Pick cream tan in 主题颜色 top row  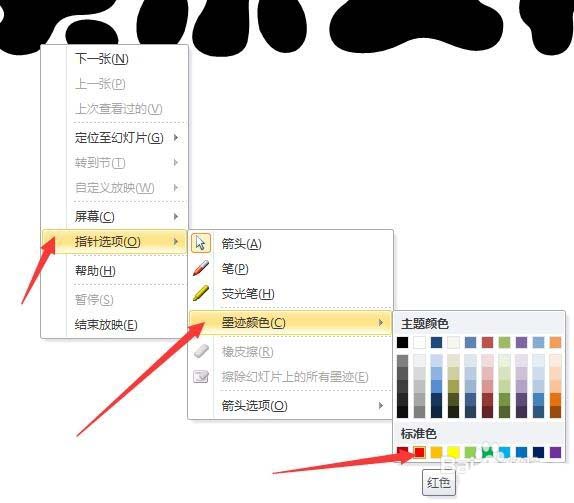click(454, 343)
